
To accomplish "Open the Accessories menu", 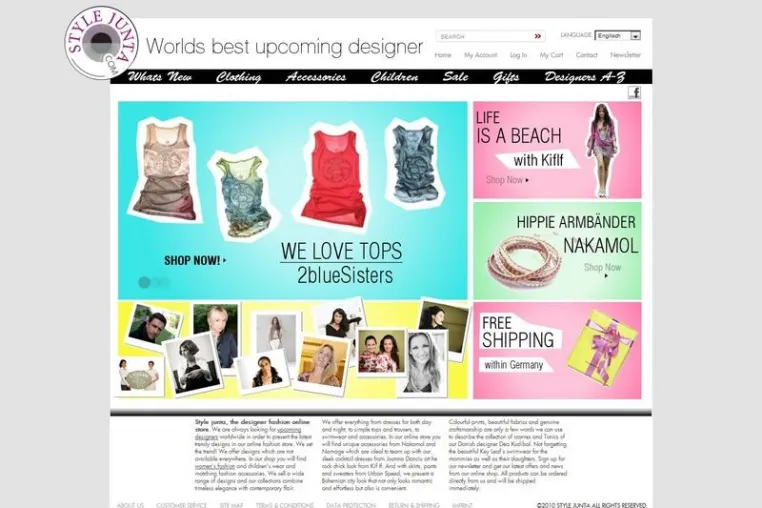I will (316, 77).
